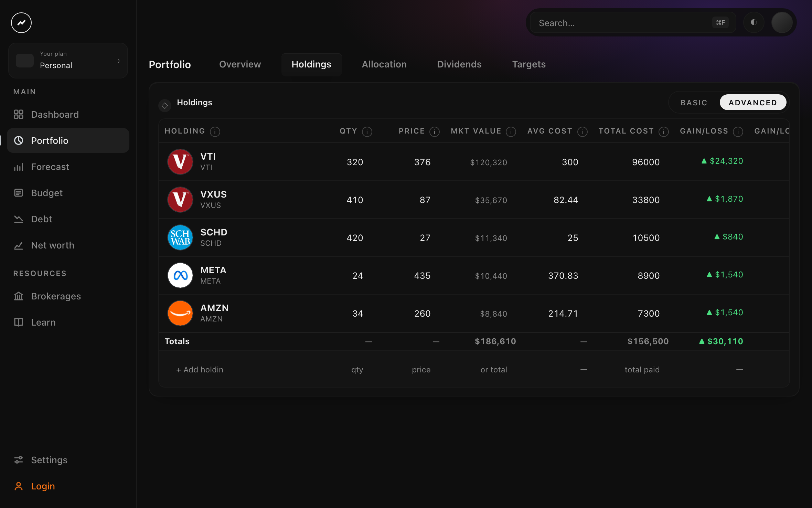Open the user avatar menu
812x508 pixels.
click(782, 22)
